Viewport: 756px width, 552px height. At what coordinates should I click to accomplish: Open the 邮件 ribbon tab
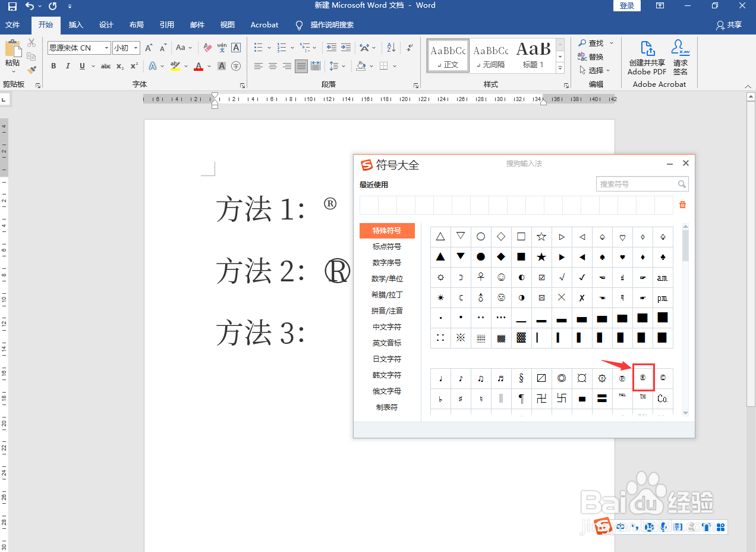point(197,25)
